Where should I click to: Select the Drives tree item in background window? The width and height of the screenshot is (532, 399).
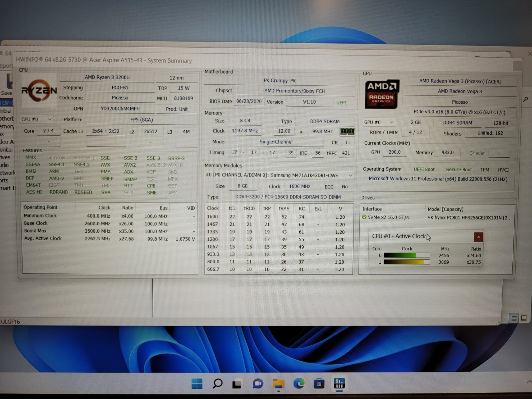[x=5, y=157]
